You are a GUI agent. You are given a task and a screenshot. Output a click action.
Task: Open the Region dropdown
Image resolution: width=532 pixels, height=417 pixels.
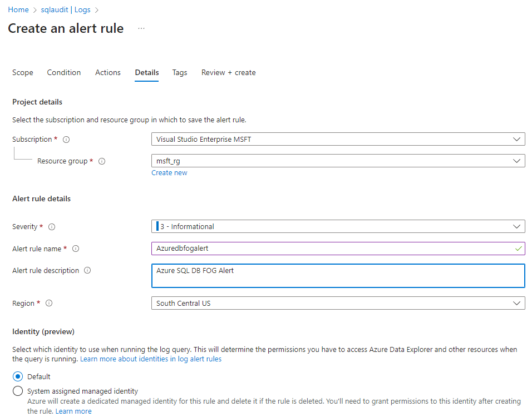[x=338, y=303]
